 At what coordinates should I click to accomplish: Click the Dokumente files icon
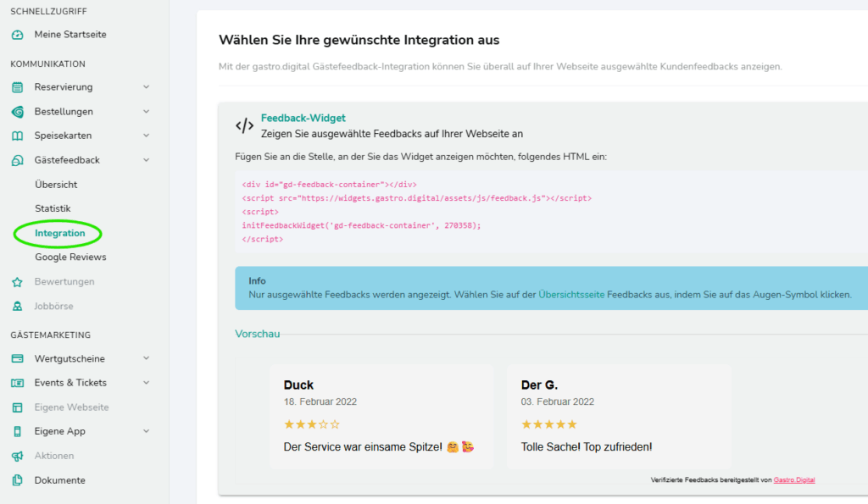coord(17,480)
